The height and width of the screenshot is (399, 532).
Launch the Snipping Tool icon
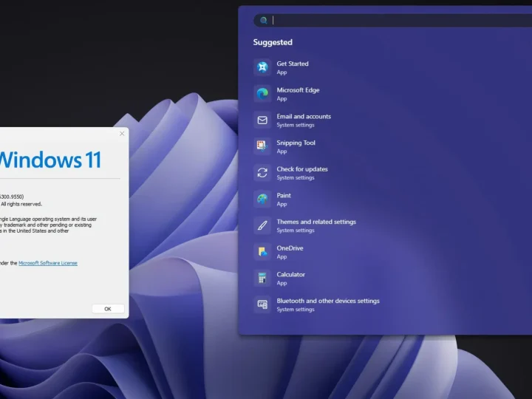click(x=262, y=146)
